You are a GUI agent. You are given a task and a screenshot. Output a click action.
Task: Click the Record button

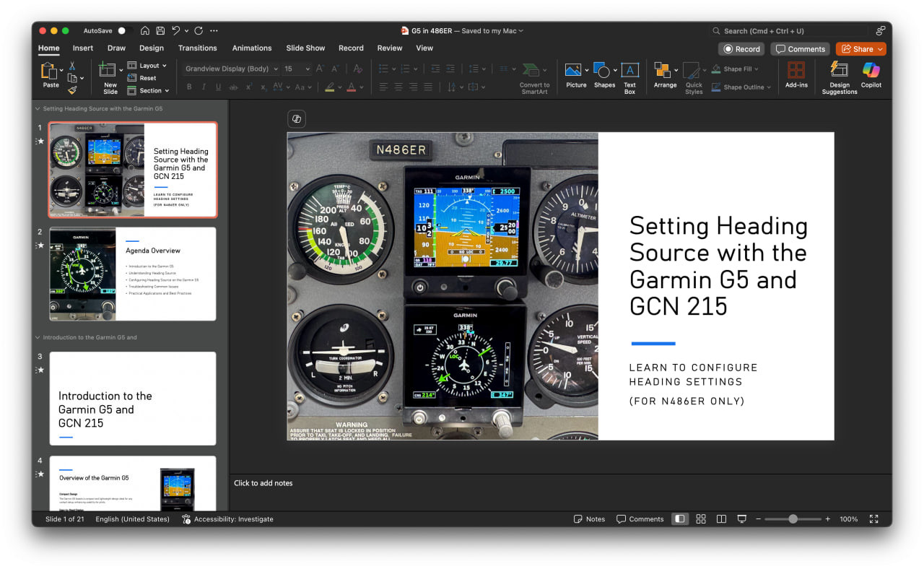click(741, 49)
